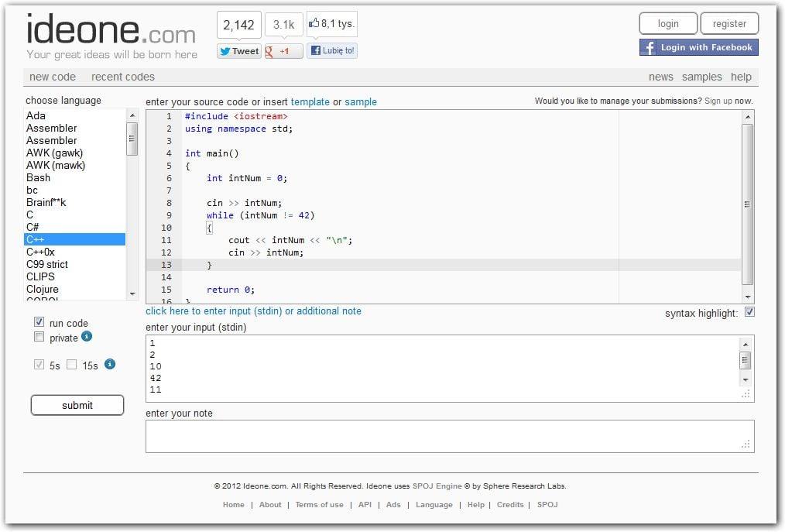This screenshot has height=532, width=785.
Task: Click the Facebook Lubię to! like button
Action: click(332, 51)
